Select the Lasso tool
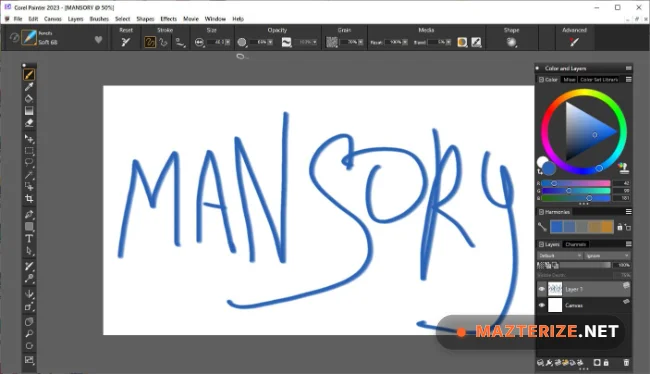 point(29,163)
